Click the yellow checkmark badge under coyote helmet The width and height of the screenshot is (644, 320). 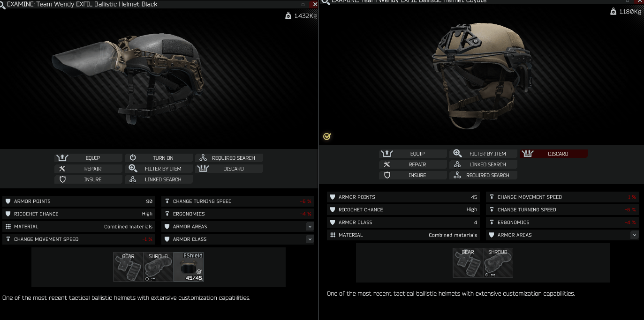click(x=327, y=136)
